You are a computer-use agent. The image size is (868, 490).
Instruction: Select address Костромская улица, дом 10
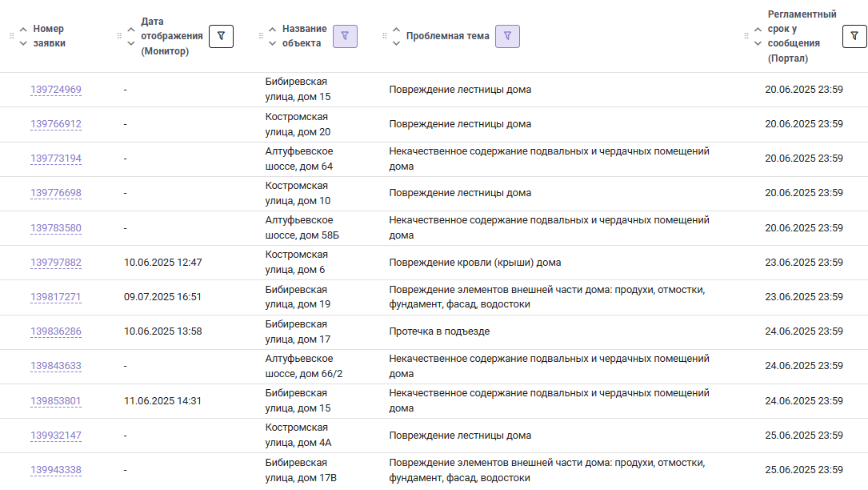point(298,193)
